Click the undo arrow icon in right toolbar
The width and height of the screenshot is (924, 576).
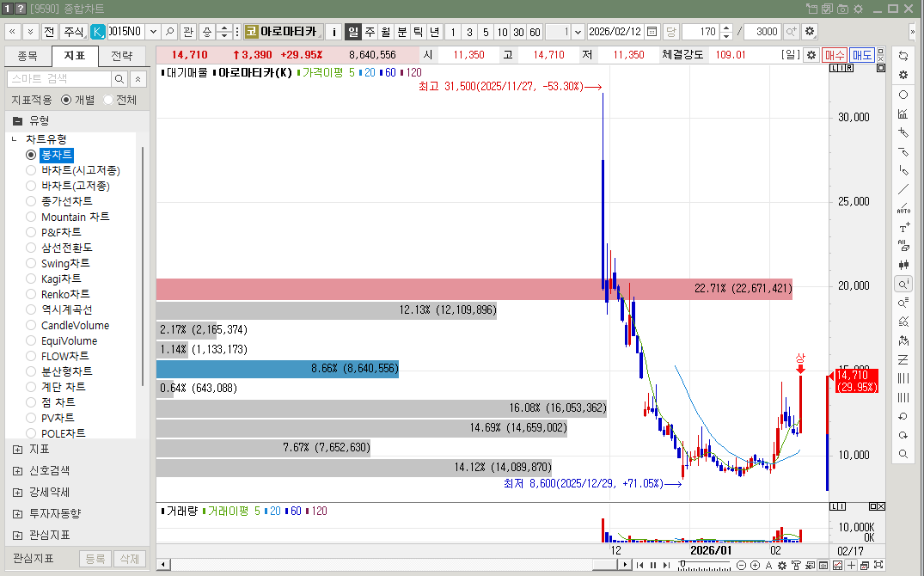pos(903,416)
